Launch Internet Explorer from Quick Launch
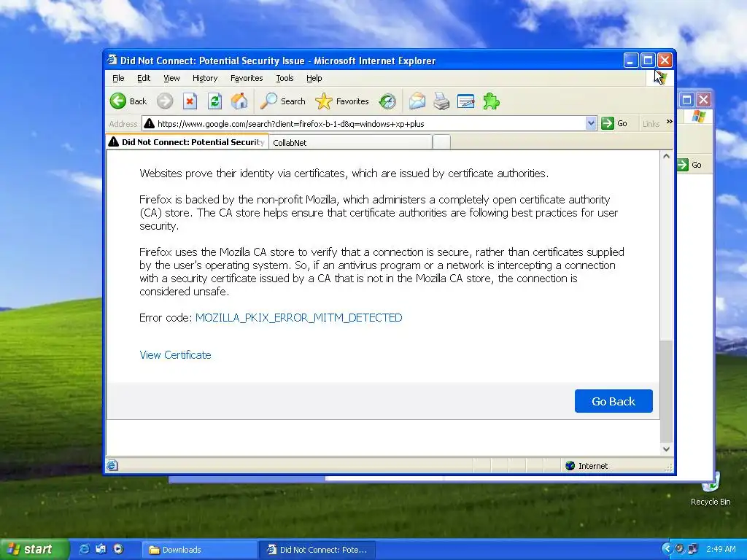 tap(84, 549)
